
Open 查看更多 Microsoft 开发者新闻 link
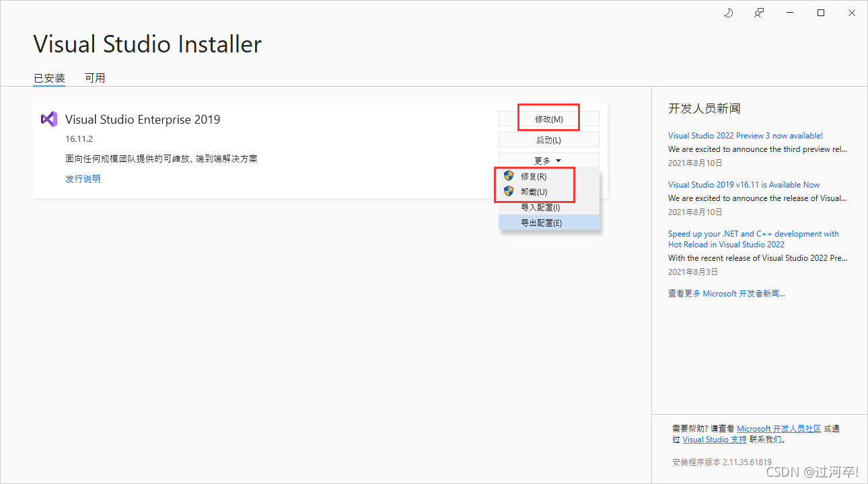[x=727, y=294]
